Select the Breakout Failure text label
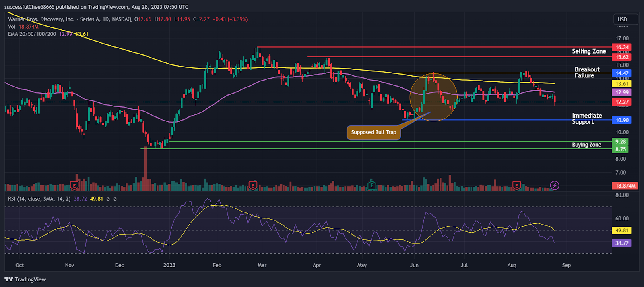Image resolution: width=644 pixels, height=287 pixels. 587,73
